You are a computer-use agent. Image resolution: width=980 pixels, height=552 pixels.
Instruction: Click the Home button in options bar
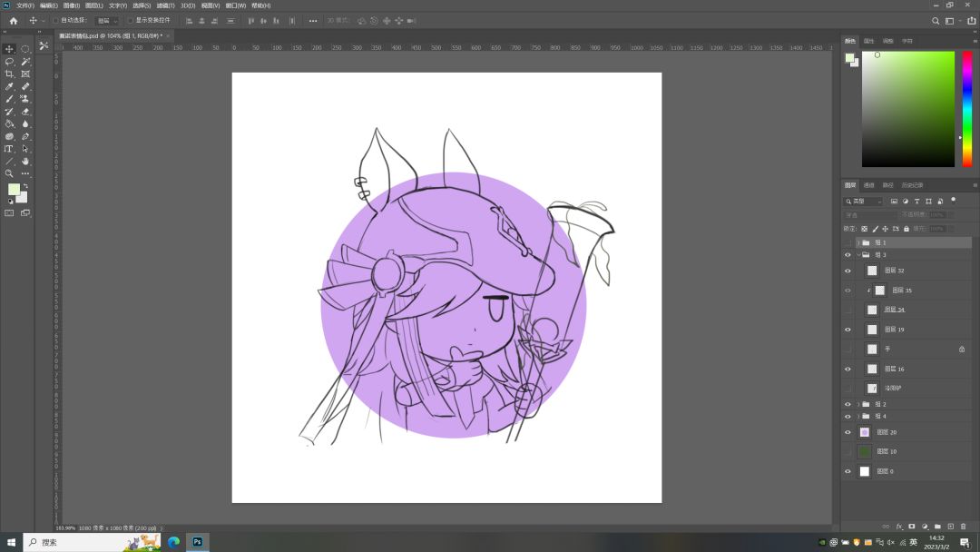click(x=13, y=20)
